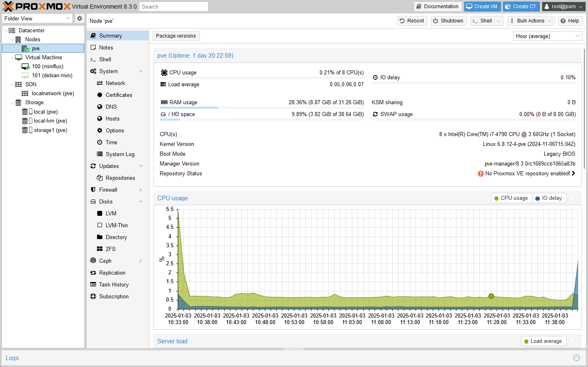Click the Reboot button
The height and width of the screenshot is (367, 588).
click(x=412, y=21)
